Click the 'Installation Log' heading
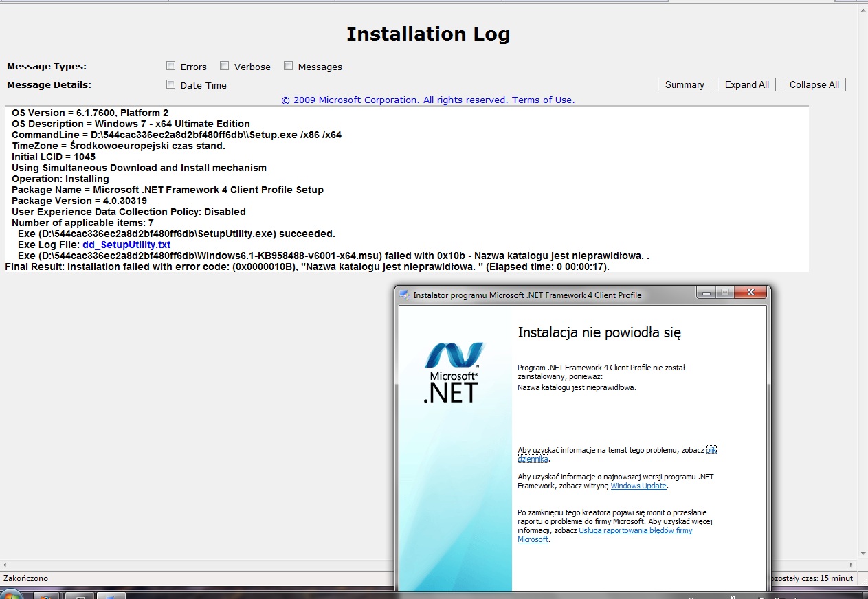Image resolution: width=868 pixels, height=599 pixels. 428,34
